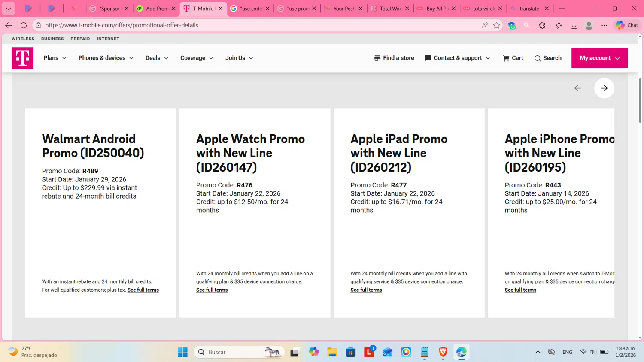Expand Contact & support menu
644x362 pixels.
(x=457, y=58)
